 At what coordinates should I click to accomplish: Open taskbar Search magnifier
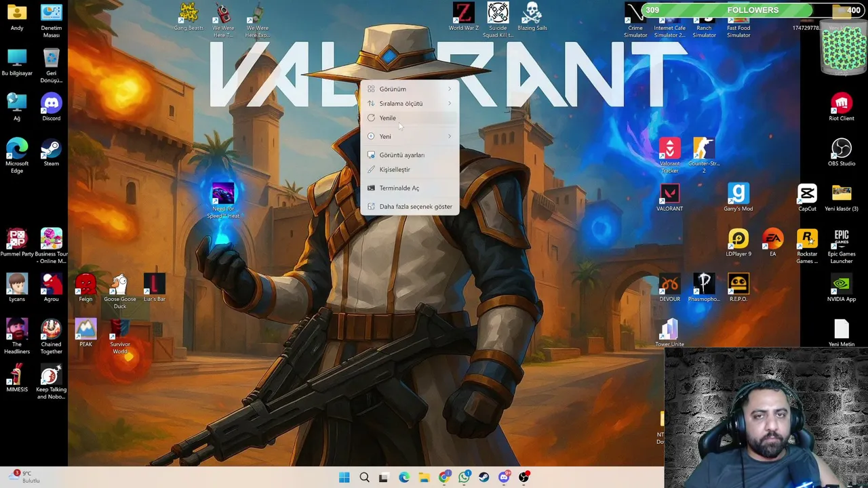pos(364,477)
